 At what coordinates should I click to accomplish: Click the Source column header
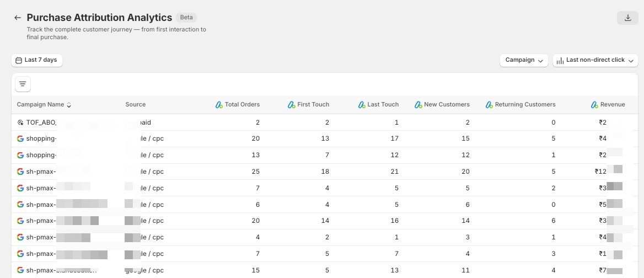pyautogui.click(x=136, y=105)
